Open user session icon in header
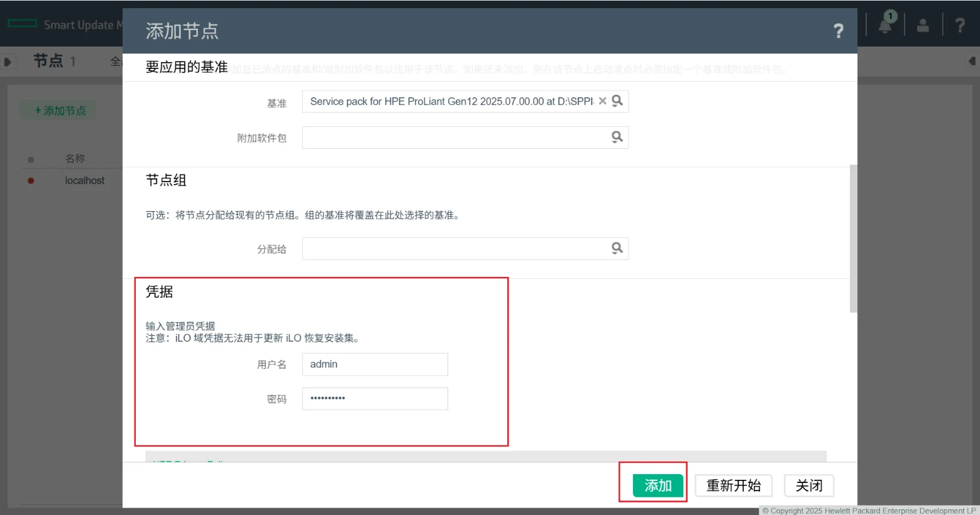The image size is (980, 515). point(923,25)
